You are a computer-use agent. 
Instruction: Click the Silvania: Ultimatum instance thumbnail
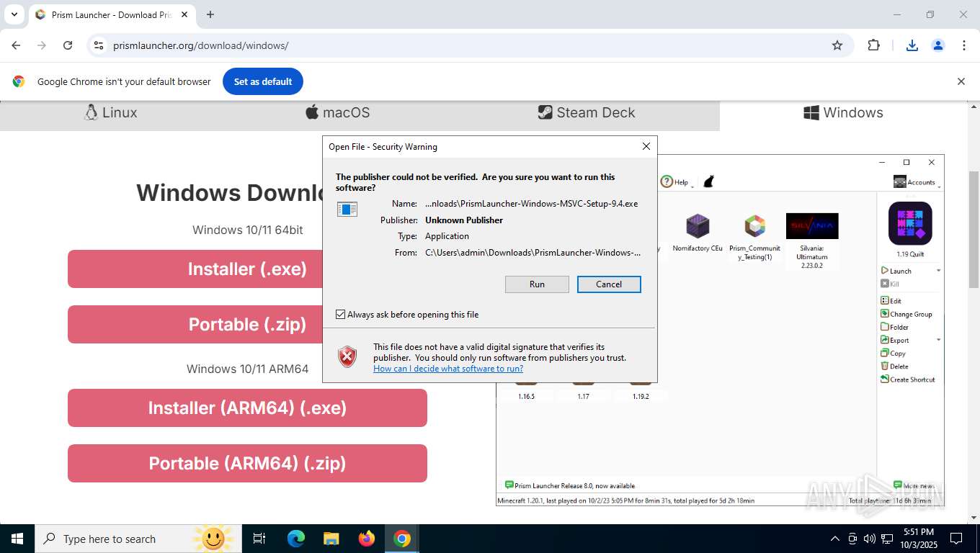tap(812, 226)
